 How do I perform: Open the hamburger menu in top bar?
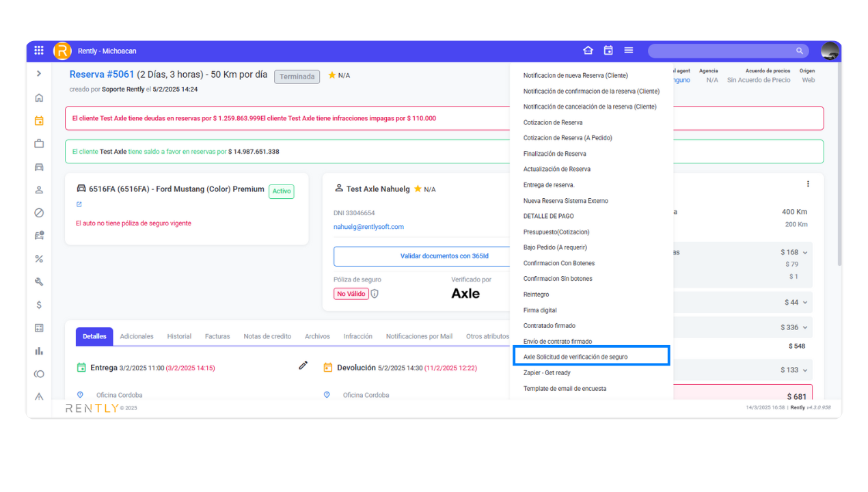[x=629, y=51]
